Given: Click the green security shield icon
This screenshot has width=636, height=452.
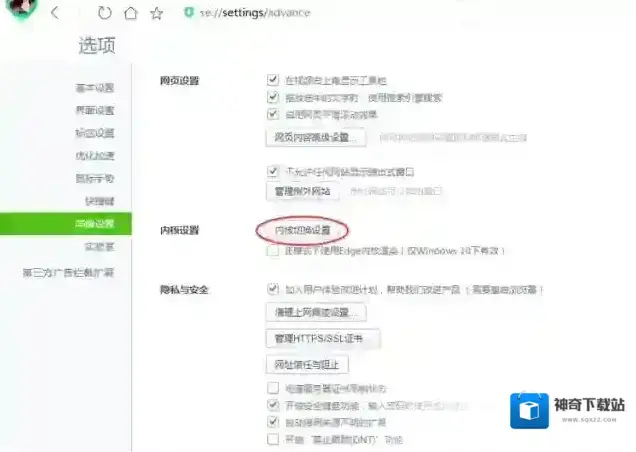Looking at the screenshot, I should (x=188, y=13).
